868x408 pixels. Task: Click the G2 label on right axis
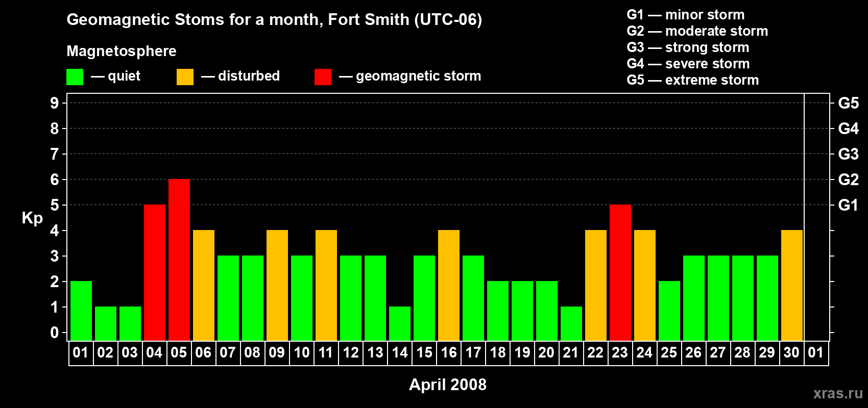[849, 180]
